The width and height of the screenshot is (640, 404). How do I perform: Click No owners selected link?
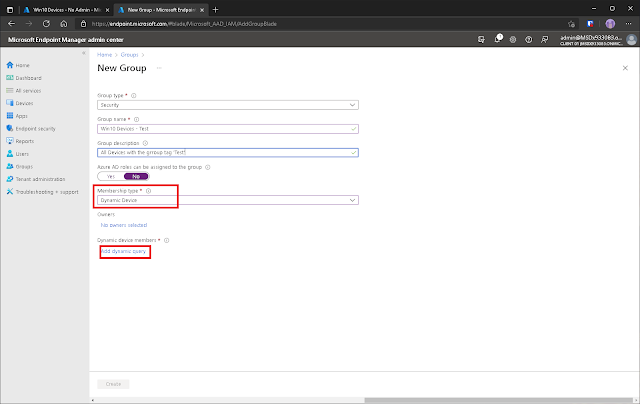pos(124,225)
